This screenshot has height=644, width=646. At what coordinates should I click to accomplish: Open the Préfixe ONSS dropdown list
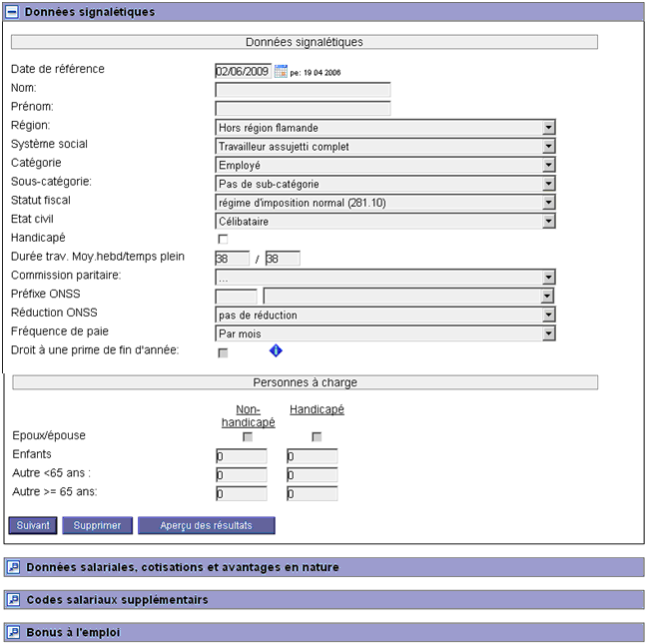click(x=408, y=296)
